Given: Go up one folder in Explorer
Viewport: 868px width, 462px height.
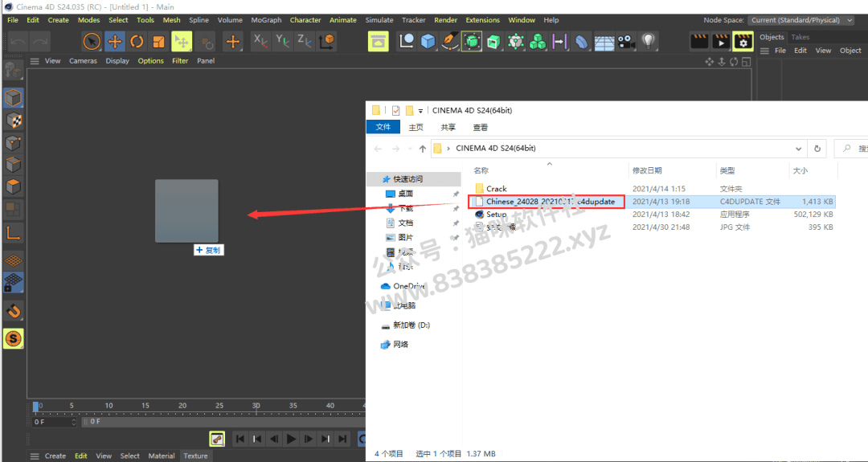Looking at the screenshot, I should click(423, 149).
